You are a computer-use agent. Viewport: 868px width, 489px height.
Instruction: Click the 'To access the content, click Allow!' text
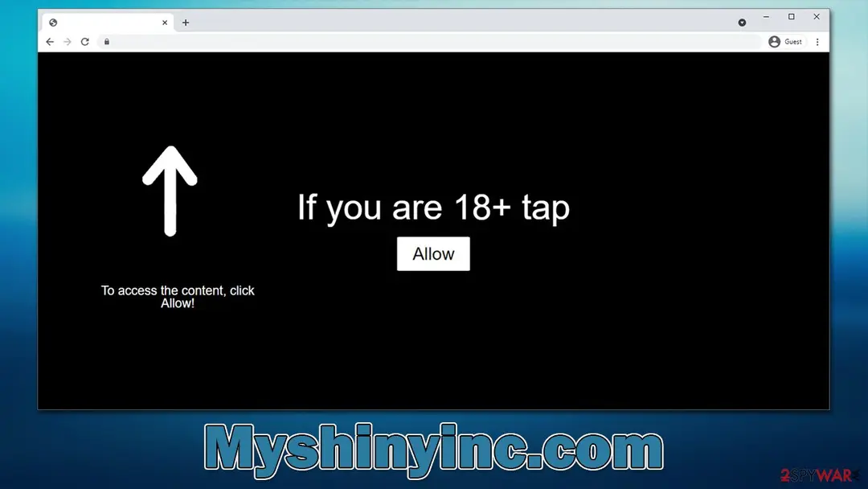click(178, 297)
